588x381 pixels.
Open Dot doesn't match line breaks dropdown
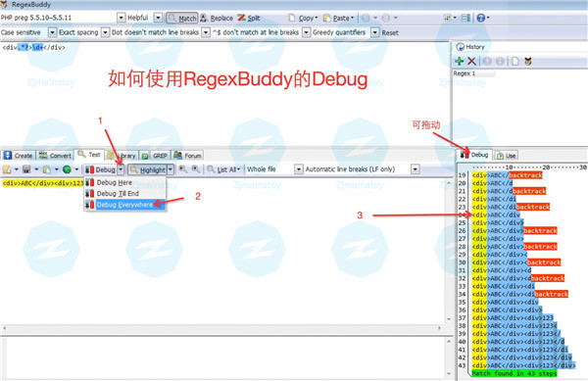pyautogui.click(x=206, y=32)
